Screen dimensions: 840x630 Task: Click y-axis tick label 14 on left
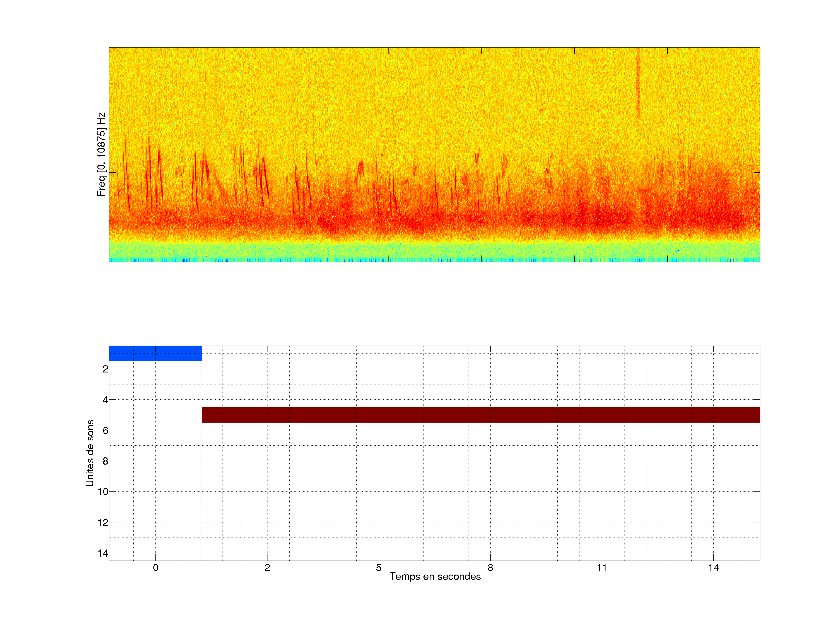pyautogui.click(x=103, y=553)
